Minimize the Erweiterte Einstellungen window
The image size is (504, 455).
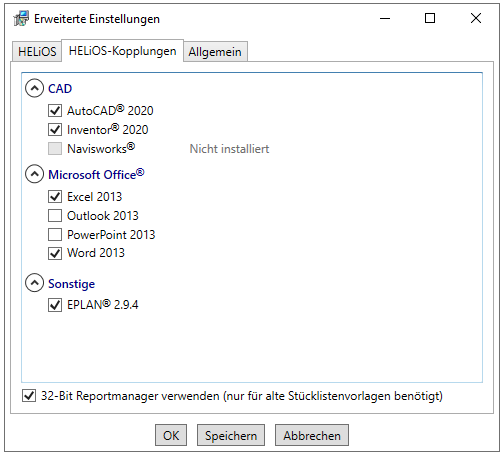[x=385, y=18]
